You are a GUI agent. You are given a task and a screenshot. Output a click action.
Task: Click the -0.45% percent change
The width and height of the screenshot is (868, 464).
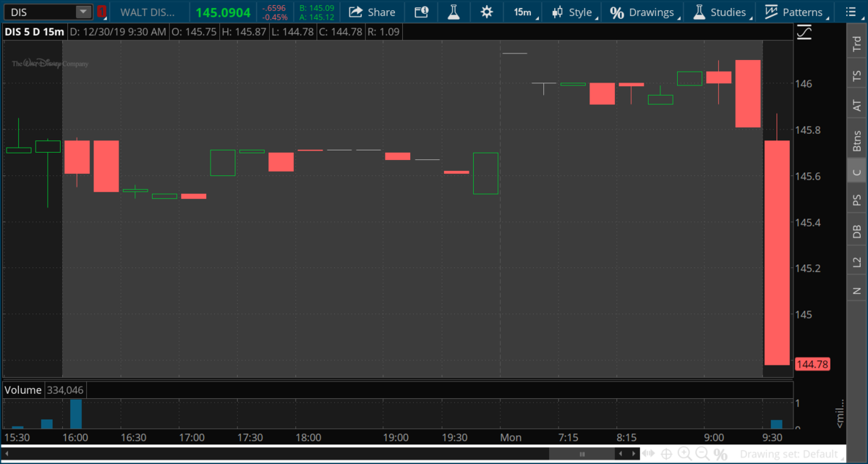[x=273, y=17]
